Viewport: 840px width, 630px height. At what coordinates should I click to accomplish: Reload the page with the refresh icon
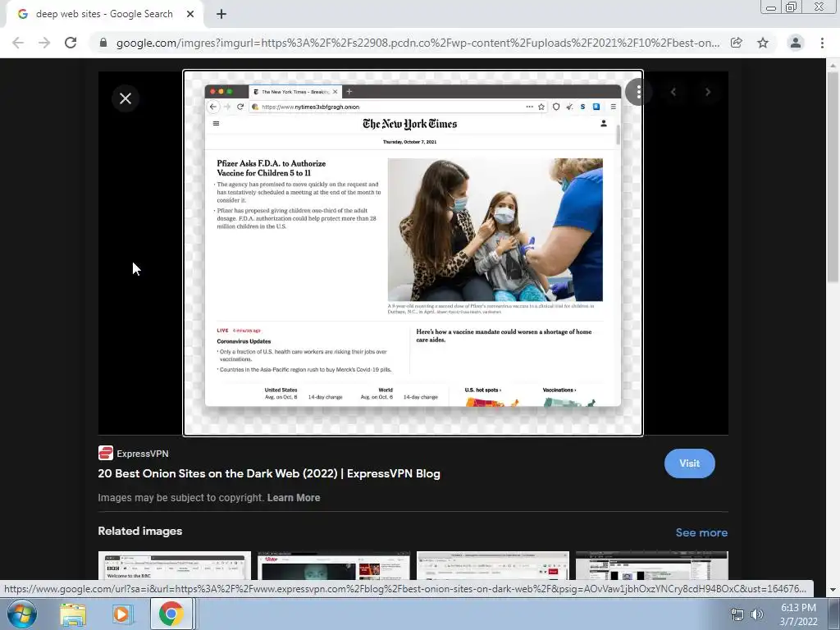point(71,43)
